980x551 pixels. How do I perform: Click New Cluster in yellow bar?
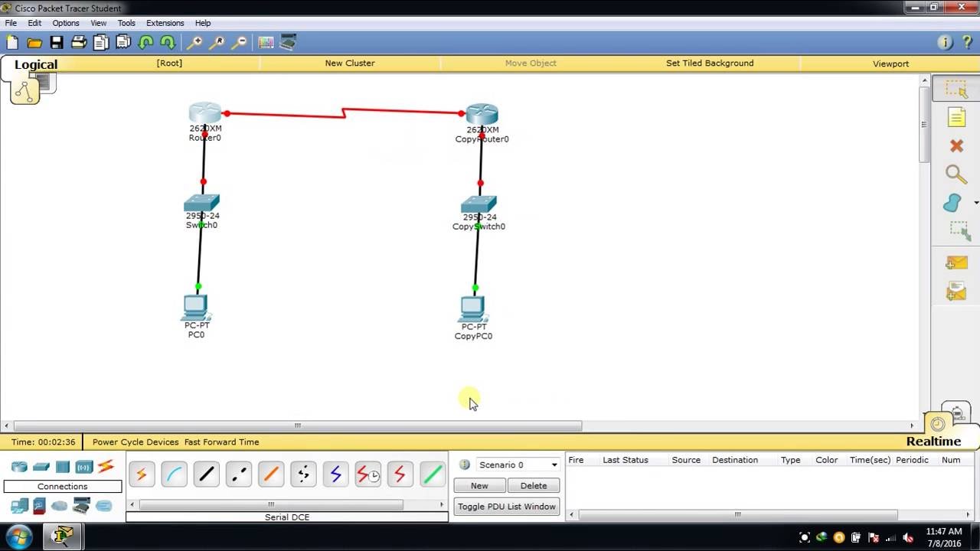(x=350, y=64)
